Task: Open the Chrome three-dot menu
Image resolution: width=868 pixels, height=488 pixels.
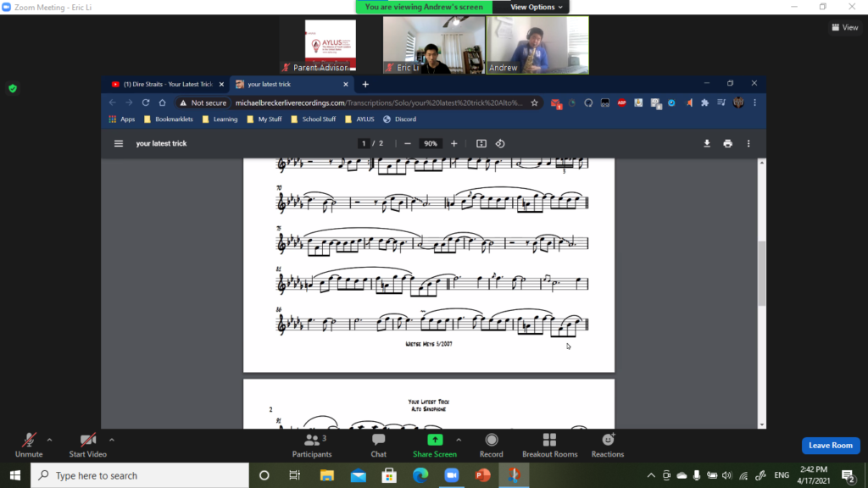Action: click(x=754, y=103)
